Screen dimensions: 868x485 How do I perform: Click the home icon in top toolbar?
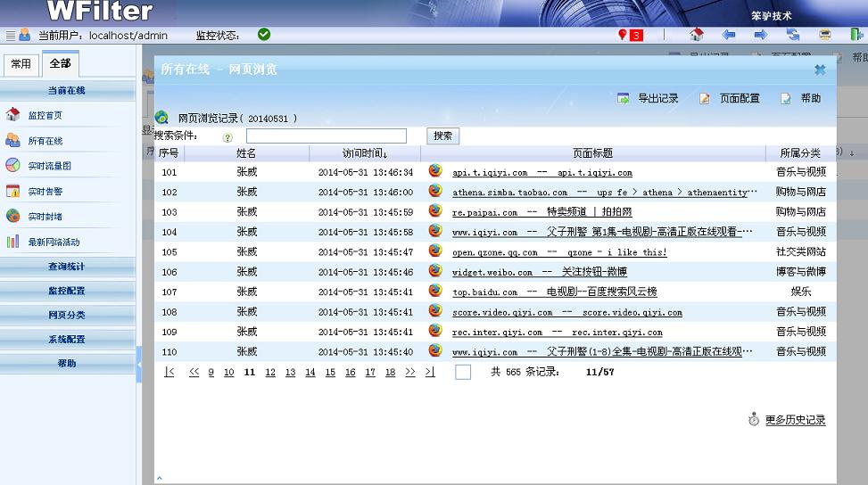(697, 35)
